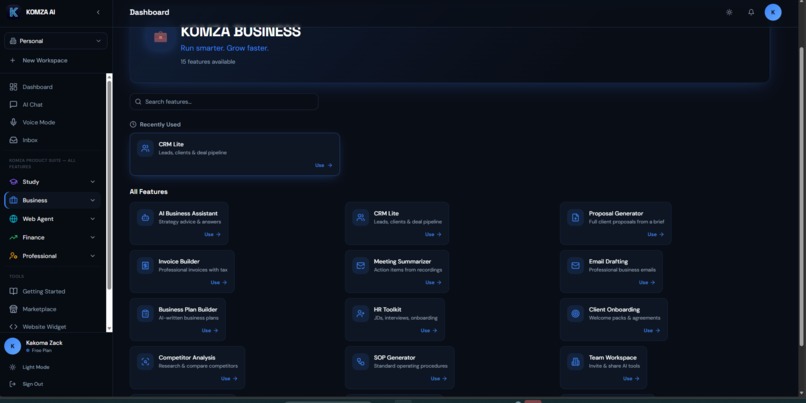
Task: Open notifications bell icon
Action: coord(751,12)
